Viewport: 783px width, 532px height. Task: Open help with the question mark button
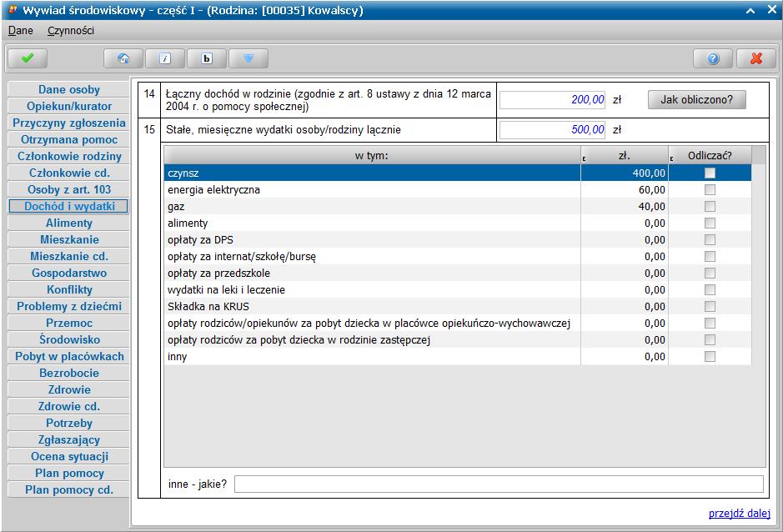(x=713, y=58)
